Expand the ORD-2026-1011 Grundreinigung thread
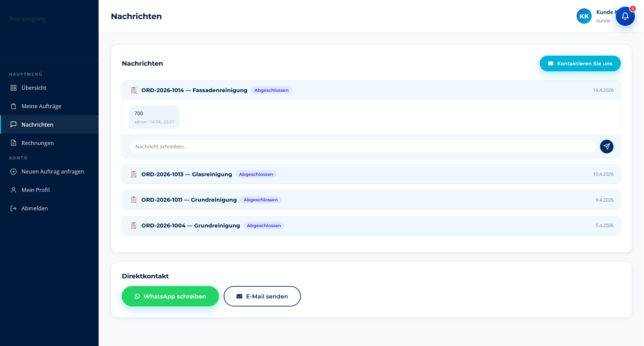Viewport: 644px width, 346px height. [x=371, y=200]
